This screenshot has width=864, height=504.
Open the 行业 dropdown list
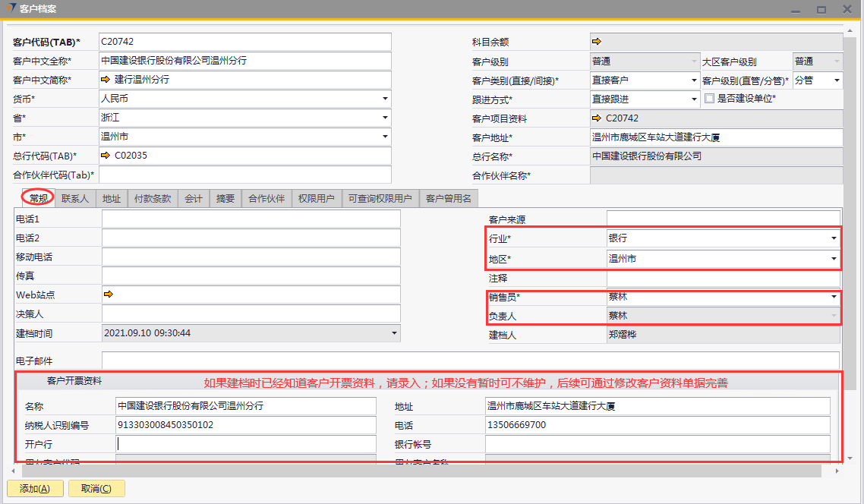coord(834,238)
